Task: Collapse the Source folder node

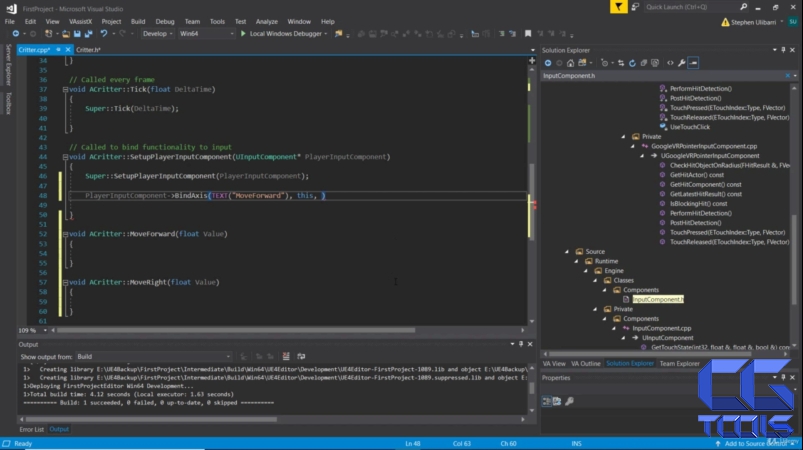Action: tap(567, 252)
